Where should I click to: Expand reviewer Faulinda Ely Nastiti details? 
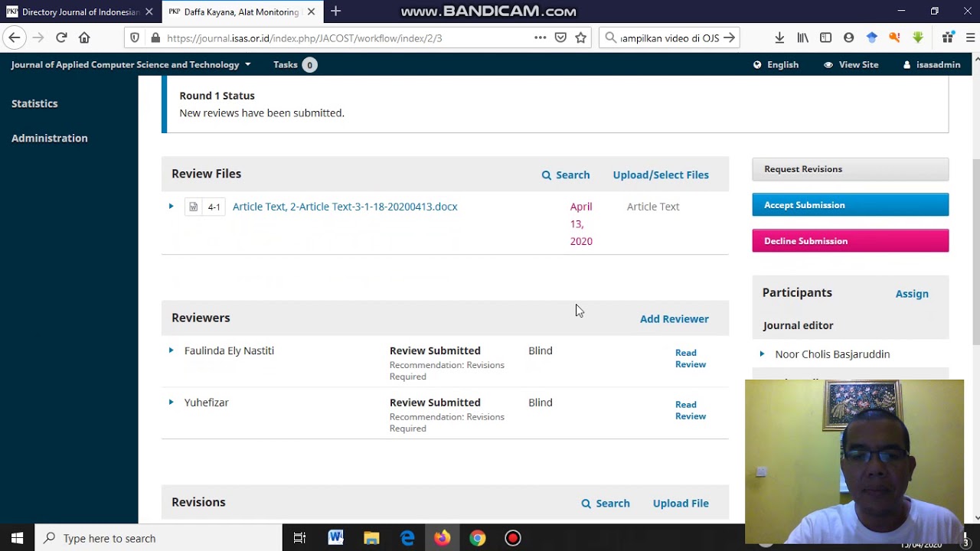[x=171, y=350]
